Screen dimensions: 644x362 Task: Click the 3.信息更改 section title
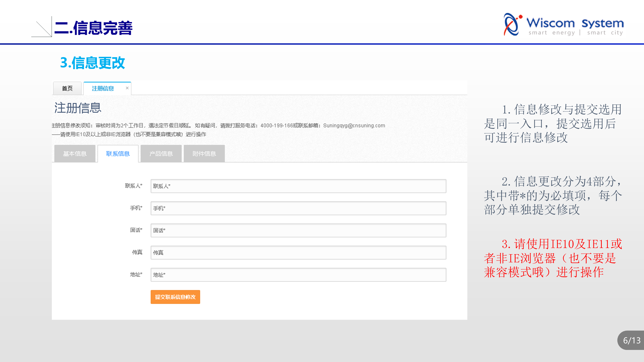click(x=92, y=63)
